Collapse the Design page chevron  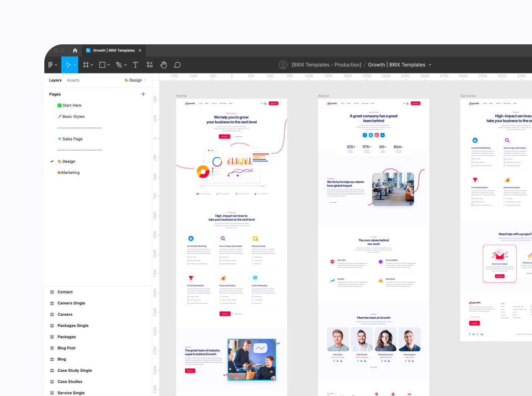point(146,80)
